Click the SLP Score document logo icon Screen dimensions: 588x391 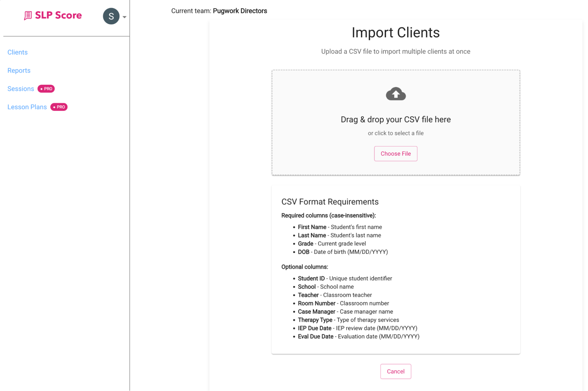[28, 15]
